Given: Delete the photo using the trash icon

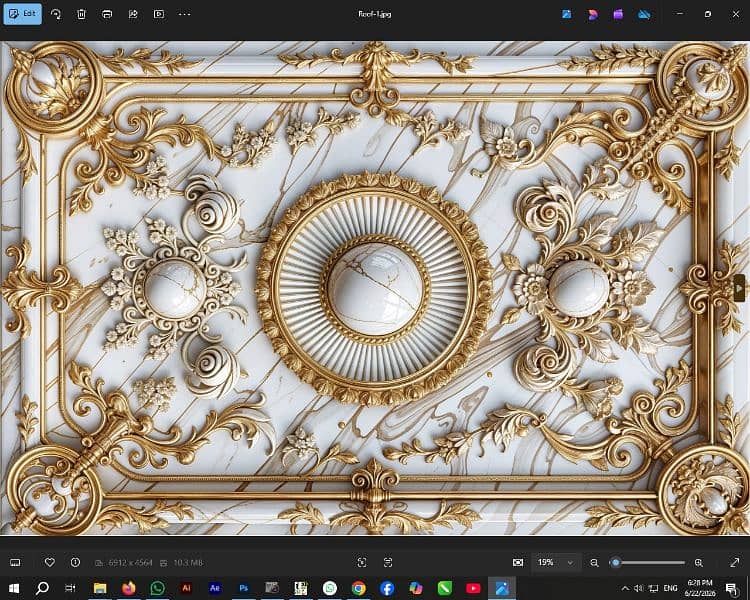Looking at the screenshot, I should click(x=81, y=14).
